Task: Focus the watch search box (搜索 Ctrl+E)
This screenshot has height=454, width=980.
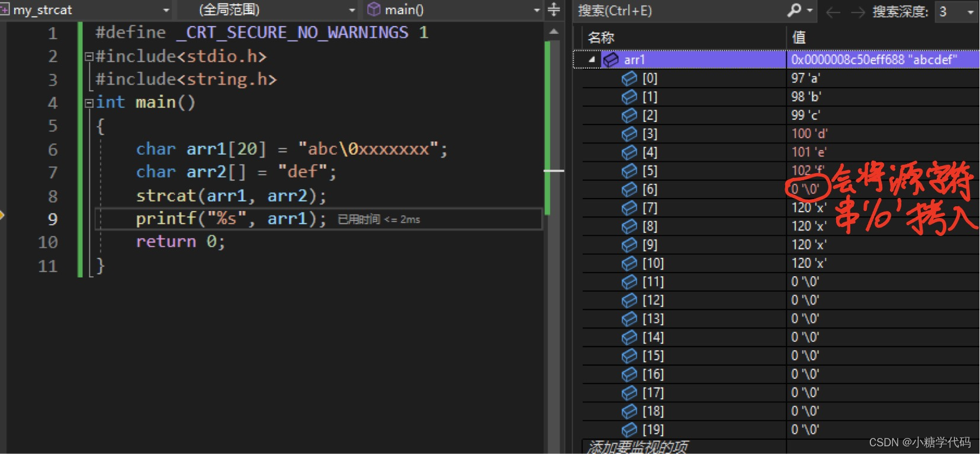Action: click(x=679, y=11)
